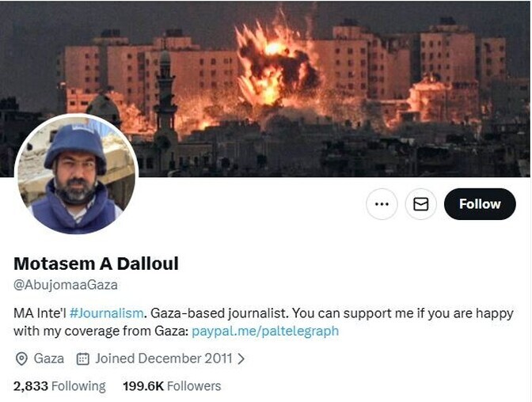View the explosion header banner photo
This screenshot has width=532, height=402.
pos(266,88)
